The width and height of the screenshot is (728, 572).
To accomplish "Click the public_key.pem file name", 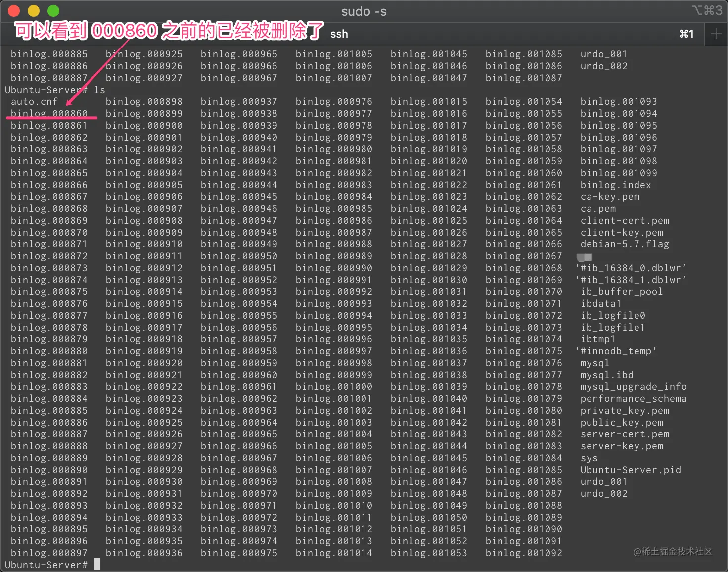I will (x=622, y=422).
